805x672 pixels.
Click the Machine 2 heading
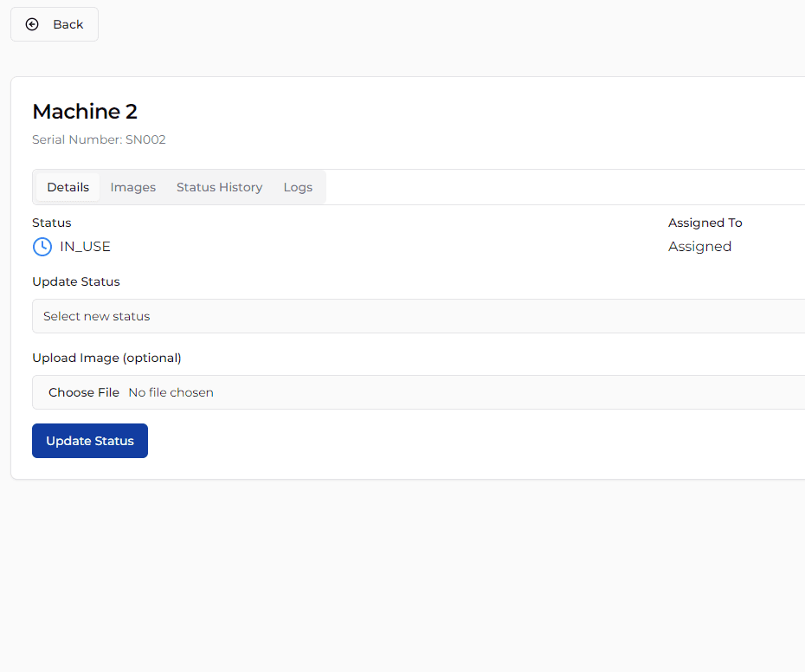(85, 112)
